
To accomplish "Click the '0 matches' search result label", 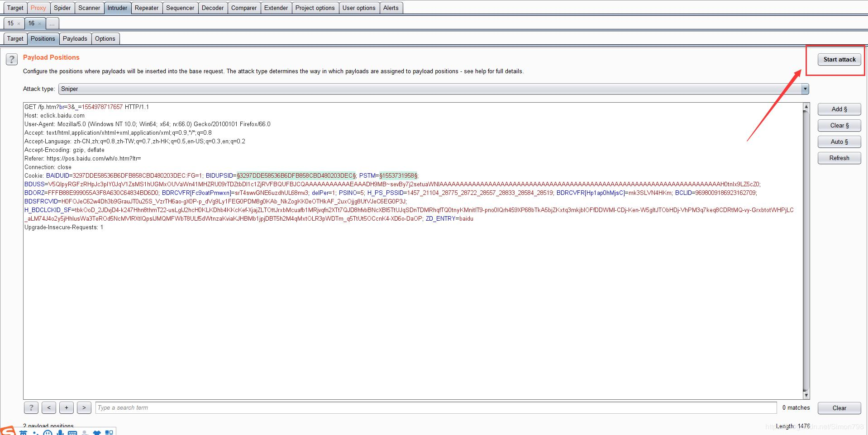I will [x=796, y=407].
